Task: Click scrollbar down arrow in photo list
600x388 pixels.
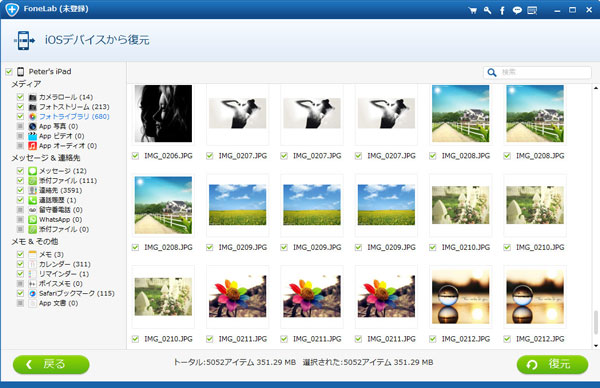Action: [x=596, y=346]
